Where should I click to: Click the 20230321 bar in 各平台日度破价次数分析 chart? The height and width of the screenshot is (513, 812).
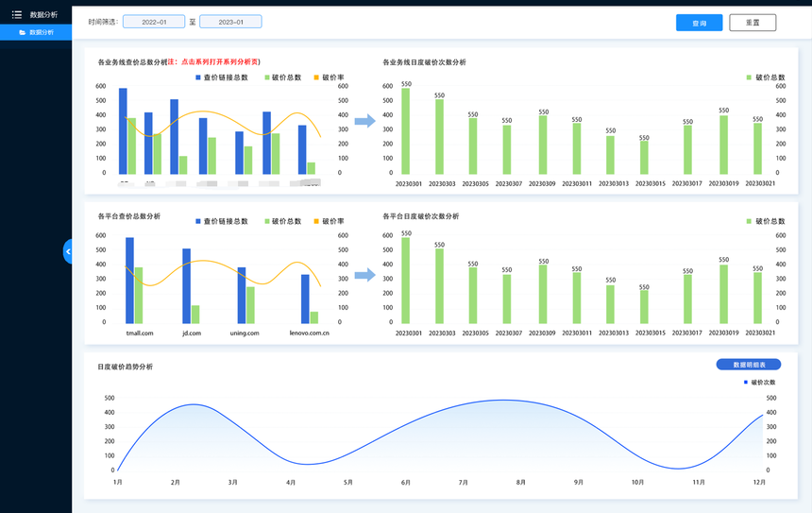[x=757, y=298]
